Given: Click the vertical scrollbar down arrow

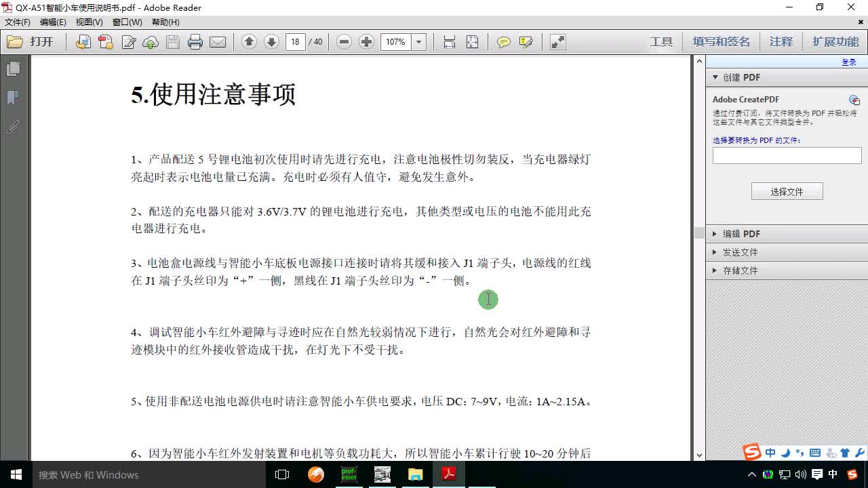Looking at the screenshot, I should point(698,455).
